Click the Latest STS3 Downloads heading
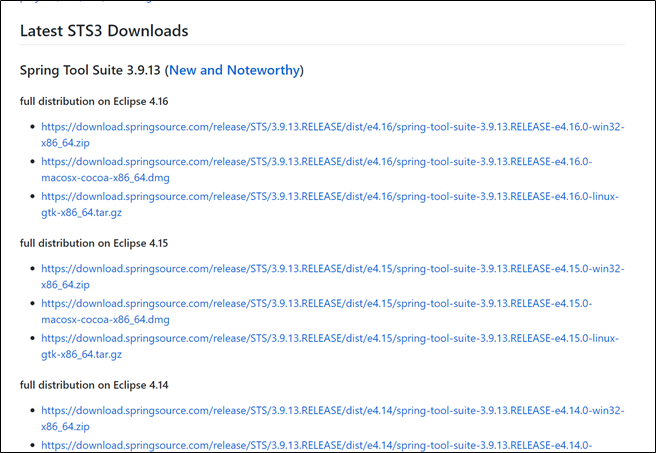 [x=104, y=31]
